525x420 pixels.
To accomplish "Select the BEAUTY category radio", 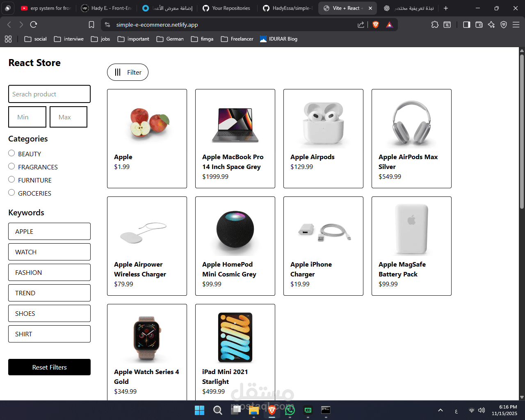I will pos(11,153).
